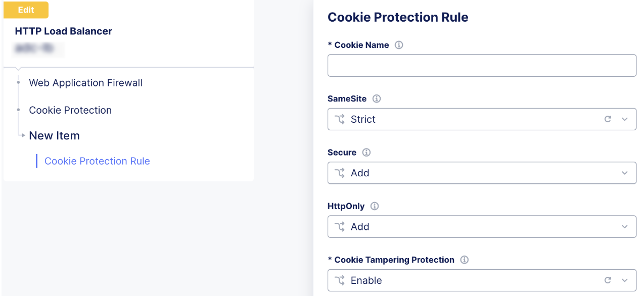Show the SameSite info tooltip icon
This screenshot has height=296, width=644.
tap(377, 98)
